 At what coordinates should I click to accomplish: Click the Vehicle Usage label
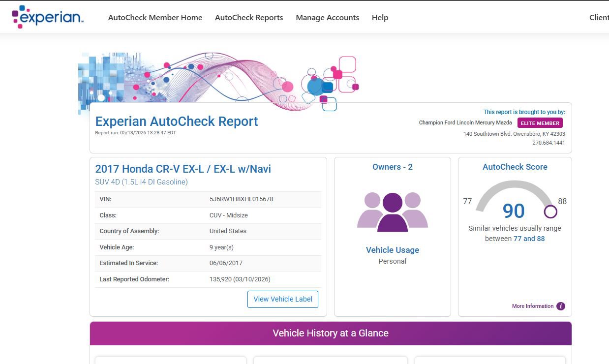coord(393,250)
